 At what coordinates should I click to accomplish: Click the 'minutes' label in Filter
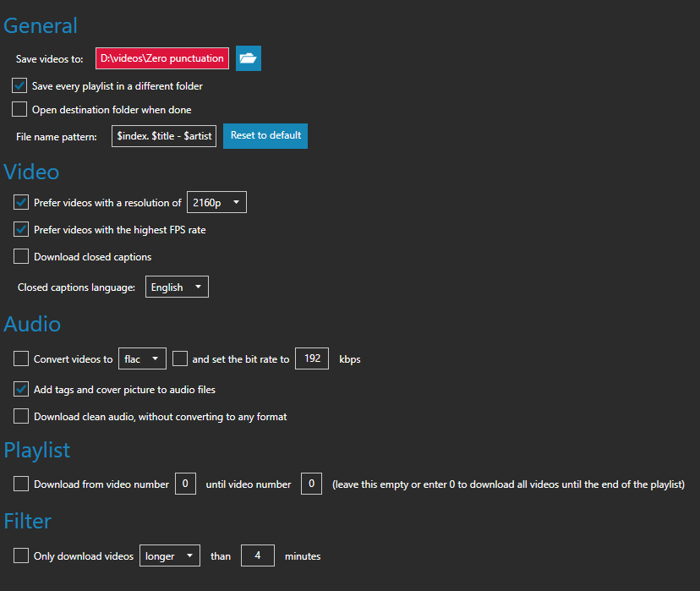pyautogui.click(x=303, y=556)
